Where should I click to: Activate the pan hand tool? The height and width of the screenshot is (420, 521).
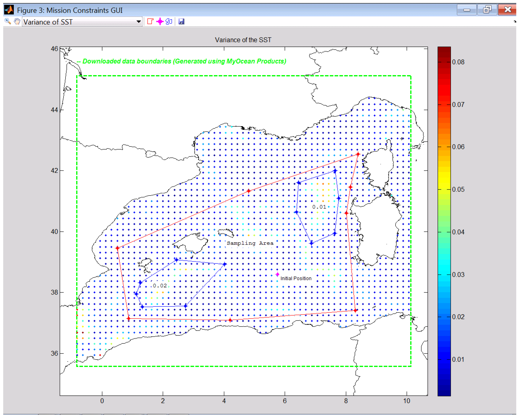(17, 22)
